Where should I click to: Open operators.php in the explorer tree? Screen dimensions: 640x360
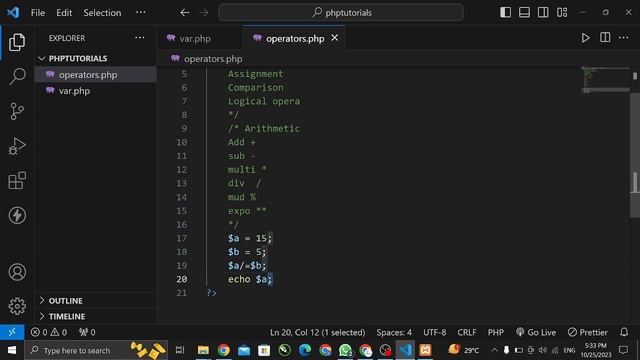96,75
